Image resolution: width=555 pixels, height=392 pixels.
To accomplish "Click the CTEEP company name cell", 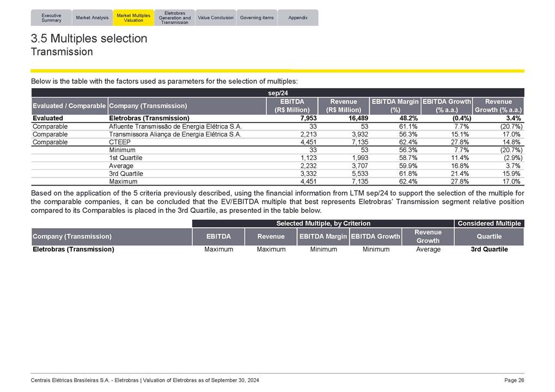I will (x=120, y=142).
